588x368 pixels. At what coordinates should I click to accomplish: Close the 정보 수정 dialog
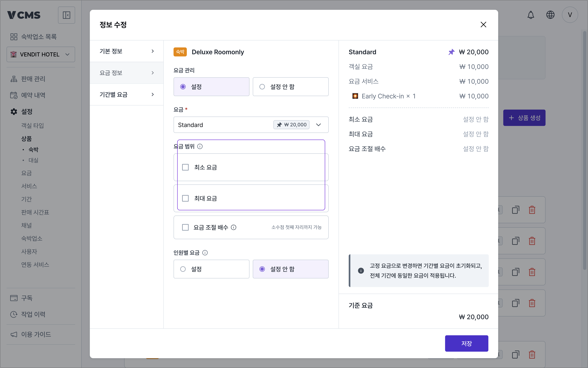point(483,25)
